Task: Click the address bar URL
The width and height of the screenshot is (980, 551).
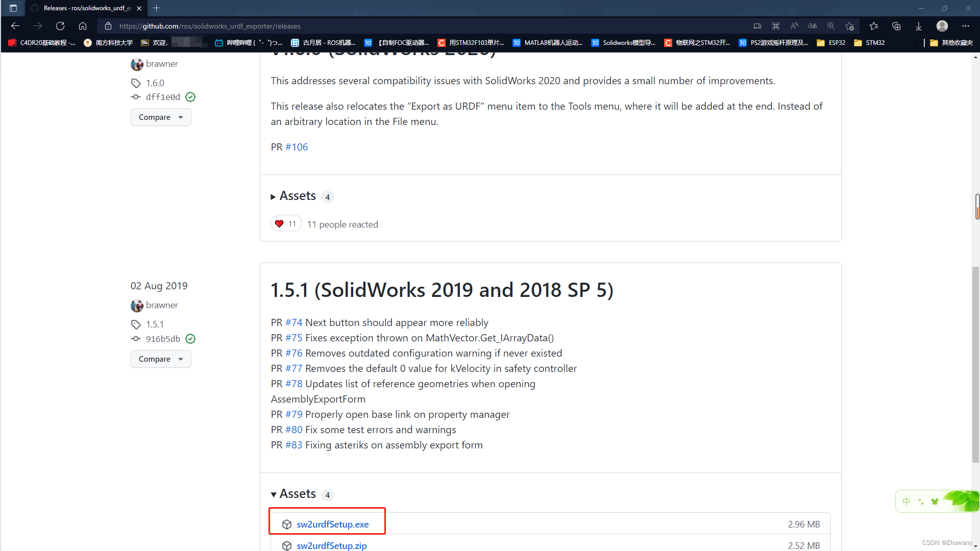Action: pos(210,26)
